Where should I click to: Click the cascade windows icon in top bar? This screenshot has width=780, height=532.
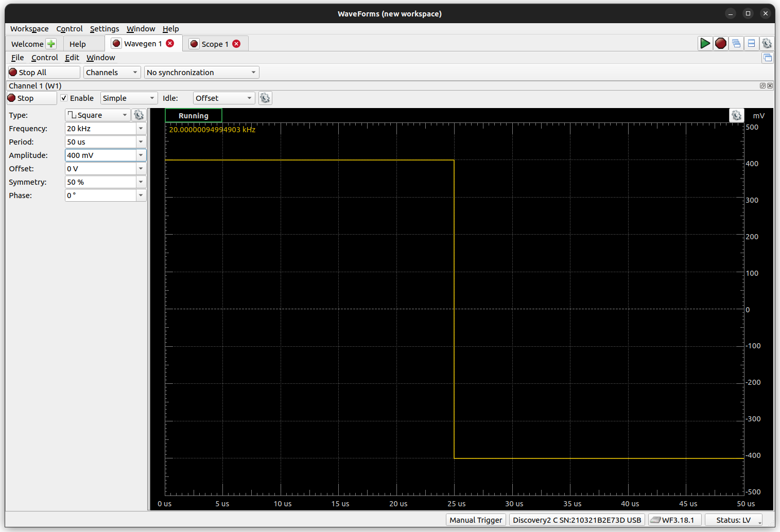point(736,44)
